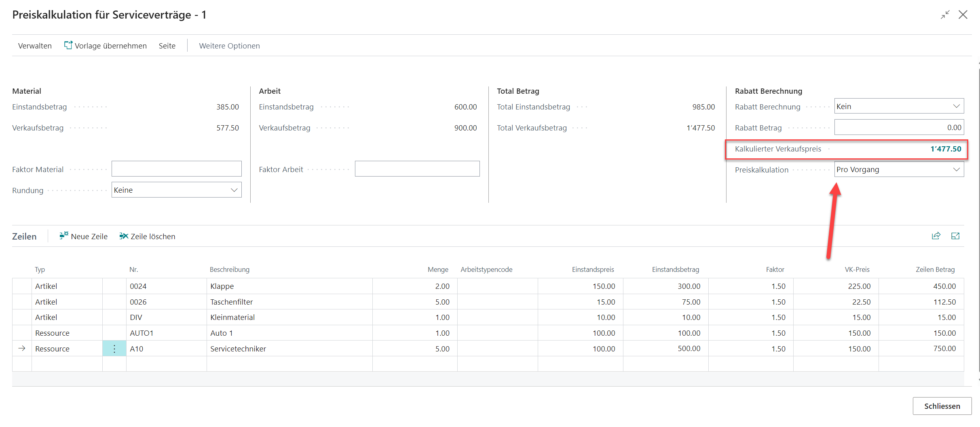Click the Zeile löschen icon

[124, 236]
